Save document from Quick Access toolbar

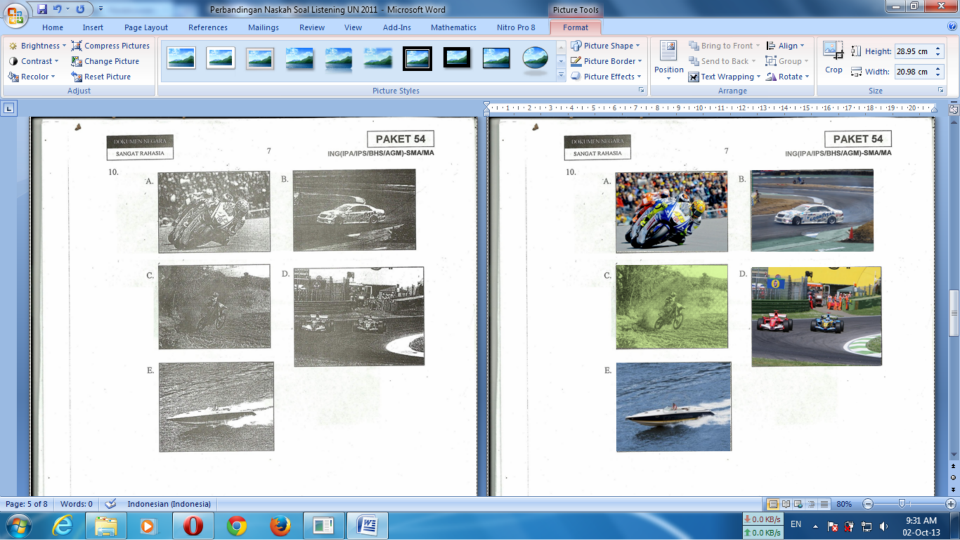tap(42, 9)
